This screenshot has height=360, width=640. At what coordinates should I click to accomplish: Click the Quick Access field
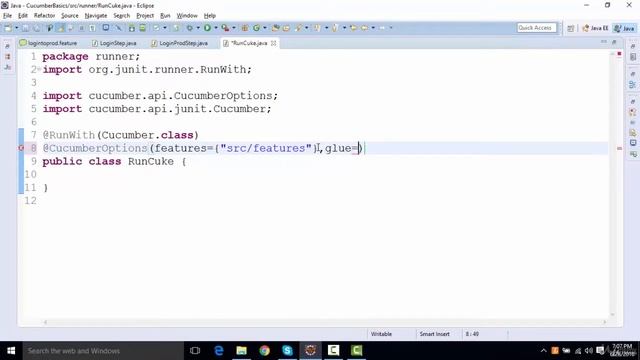pyautogui.click(x=536, y=28)
